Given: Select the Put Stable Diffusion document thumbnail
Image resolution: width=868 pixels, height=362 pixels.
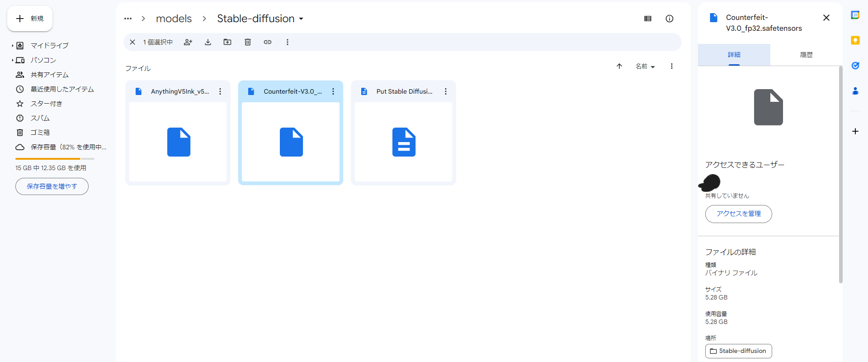Looking at the screenshot, I should (403, 142).
